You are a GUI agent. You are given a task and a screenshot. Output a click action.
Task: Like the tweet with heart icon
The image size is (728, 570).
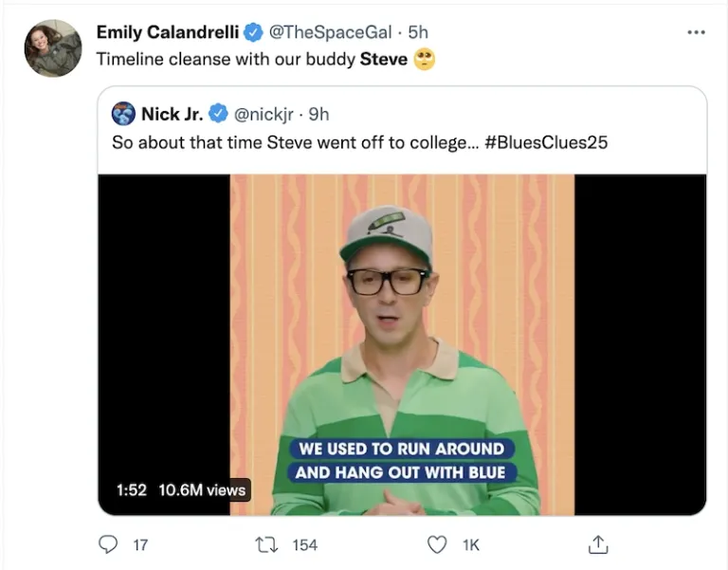(x=436, y=544)
